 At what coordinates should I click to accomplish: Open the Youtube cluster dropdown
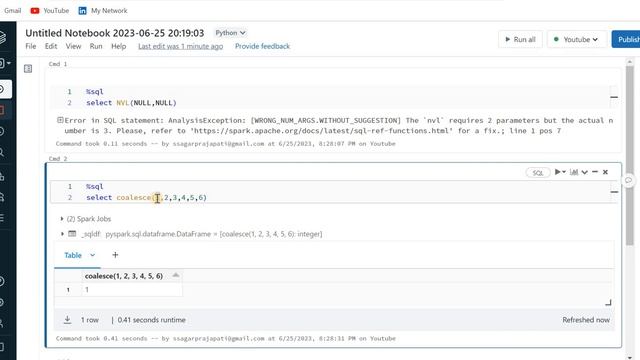(x=576, y=39)
